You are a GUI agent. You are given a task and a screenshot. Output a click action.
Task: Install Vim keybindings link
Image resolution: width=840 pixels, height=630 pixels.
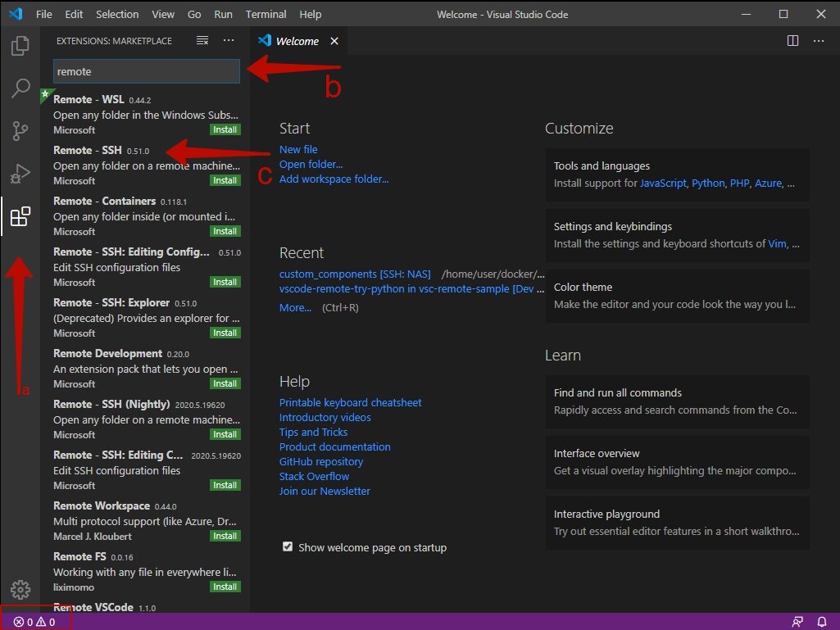[x=778, y=244]
